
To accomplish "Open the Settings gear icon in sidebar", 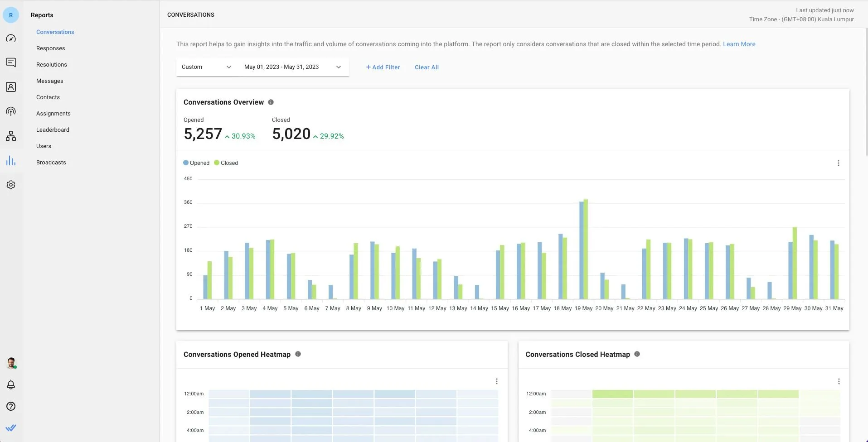I will point(11,185).
